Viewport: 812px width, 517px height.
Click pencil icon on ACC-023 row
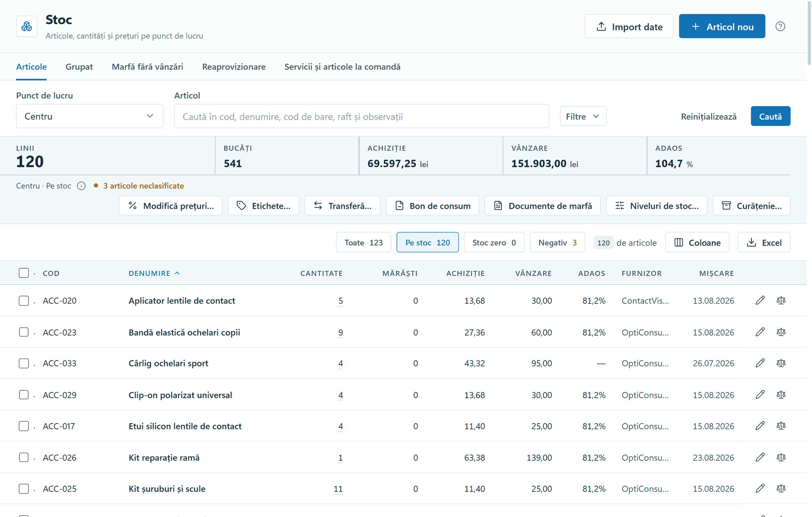coord(760,332)
